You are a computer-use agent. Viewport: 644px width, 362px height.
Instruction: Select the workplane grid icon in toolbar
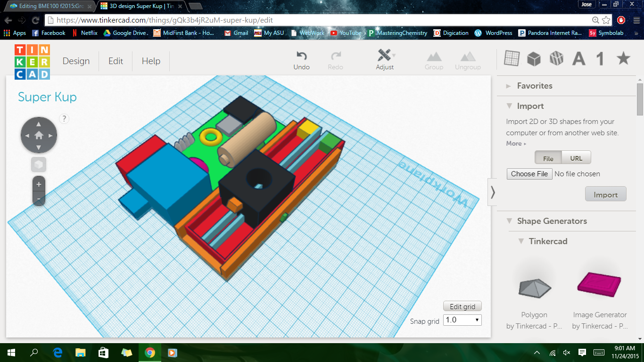pos(512,58)
